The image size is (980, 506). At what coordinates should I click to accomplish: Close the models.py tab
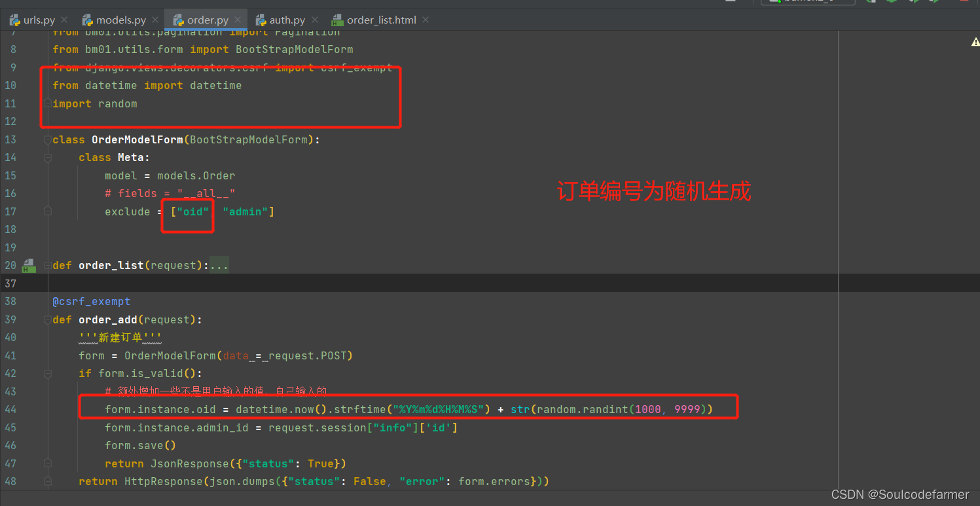tap(155, 20)
